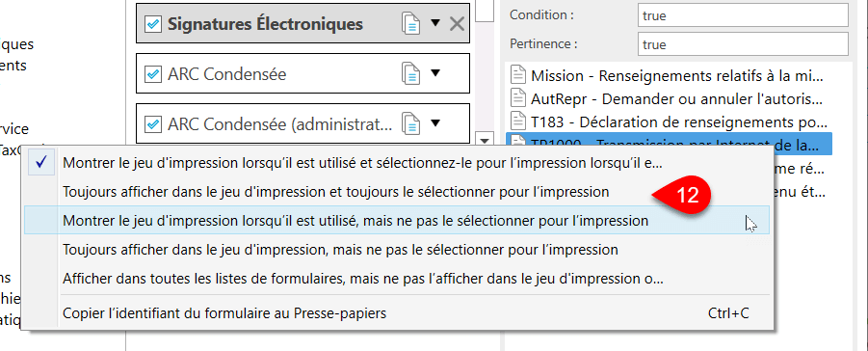Viewport: 868px width, 351px height.
Task: Remove Signatures Électroniques with the X icon
Action: [457, 24]
